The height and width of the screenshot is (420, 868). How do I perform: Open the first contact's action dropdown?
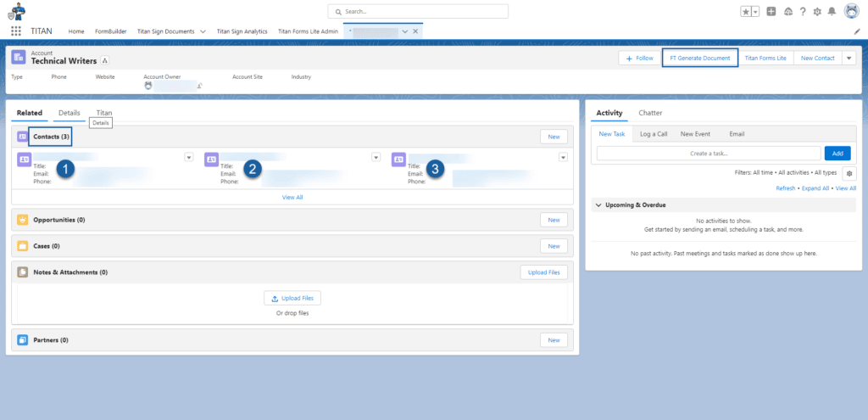pos(189,157)
